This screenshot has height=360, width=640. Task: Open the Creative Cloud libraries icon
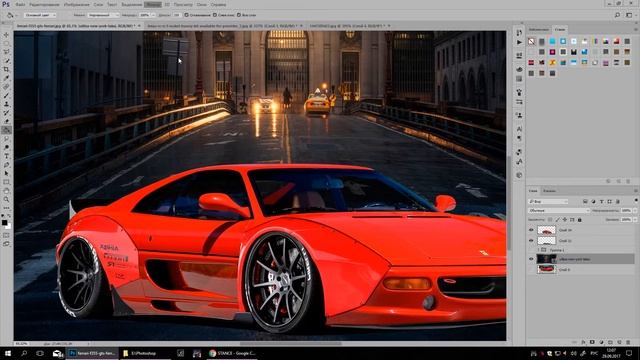coord(519,175)
